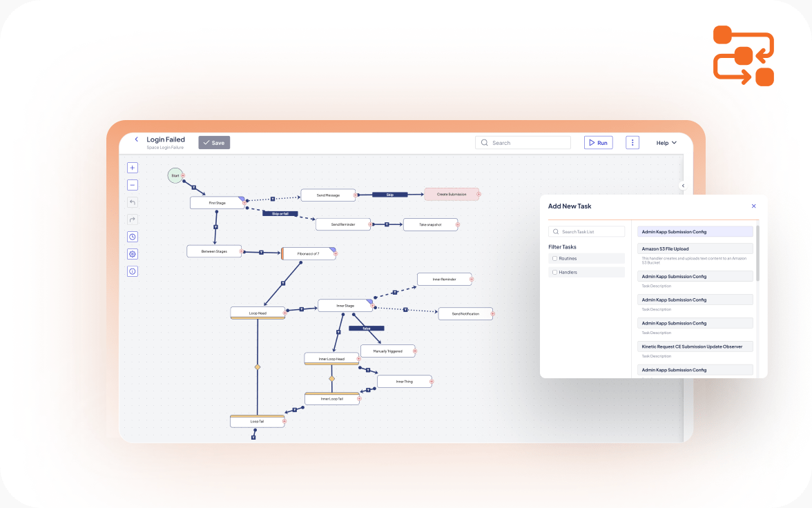Click the diamond marker between Loop Head and Loop Tail
Image resolution: width=812 pixels, height=508 pixels.
tap(258, 367)
